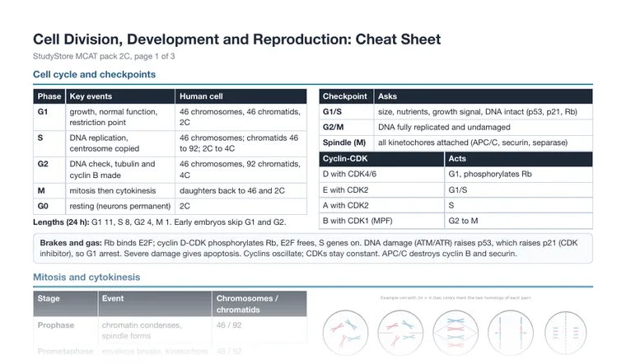Select the 'Spindle (M)' checkpoint label
Viewport: 626px width, 364px height.
click(x=344, y=142)
